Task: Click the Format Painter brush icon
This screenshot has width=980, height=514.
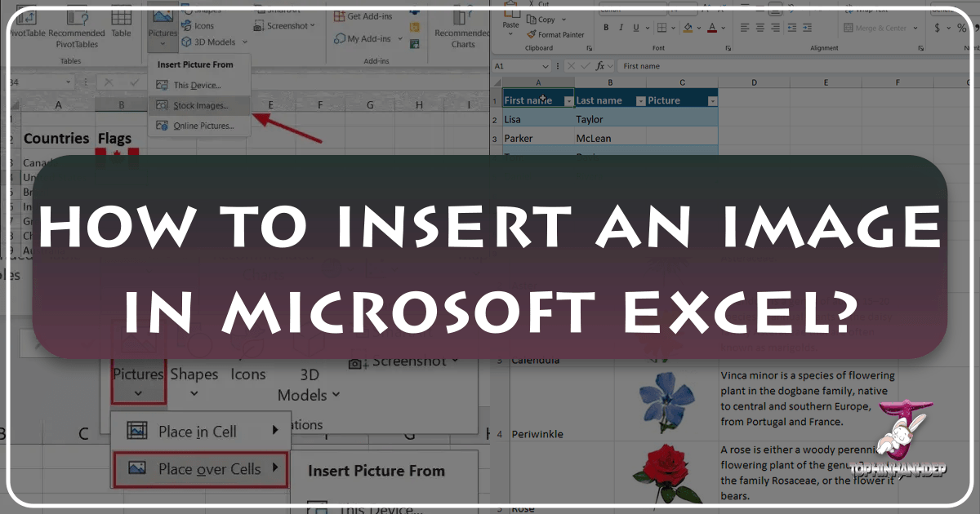Action: (532, 35)
